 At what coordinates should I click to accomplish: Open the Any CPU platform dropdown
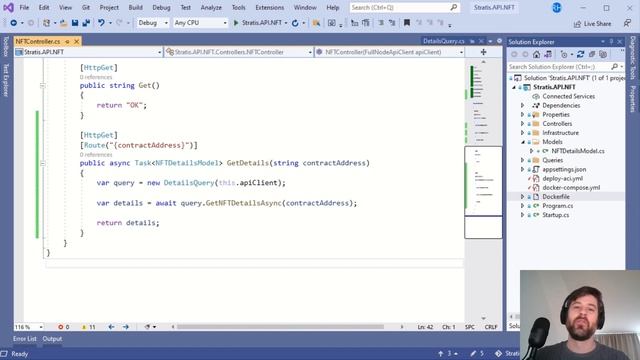[x=200, y=23]
